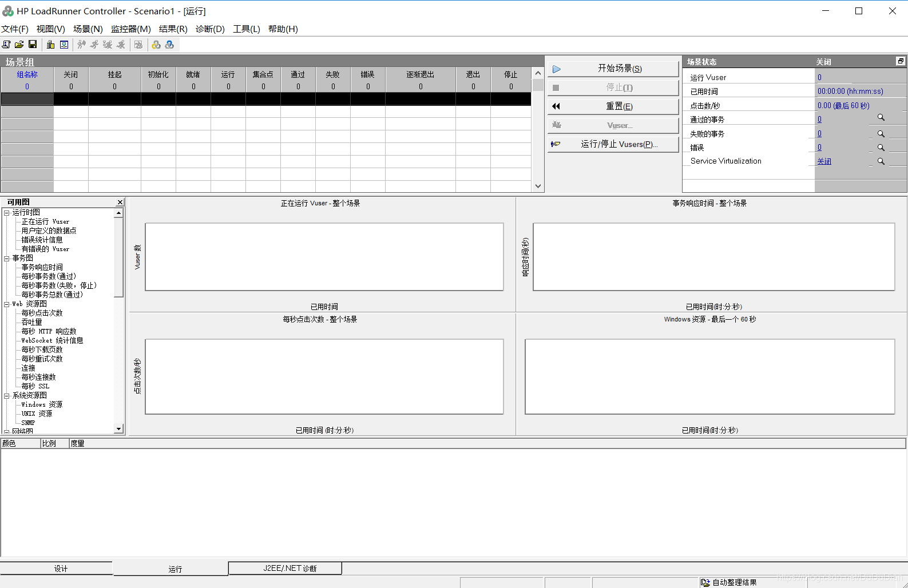Click the 自动整理结果 status bar icon
Image resolution: width=908 pixels, height=588 pixels.
pos(705,582)
